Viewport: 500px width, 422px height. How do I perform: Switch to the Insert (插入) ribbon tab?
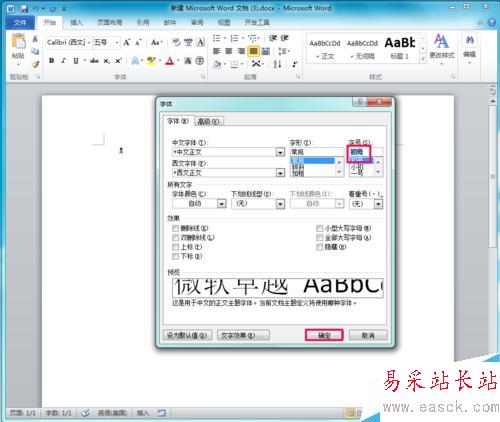76,23
